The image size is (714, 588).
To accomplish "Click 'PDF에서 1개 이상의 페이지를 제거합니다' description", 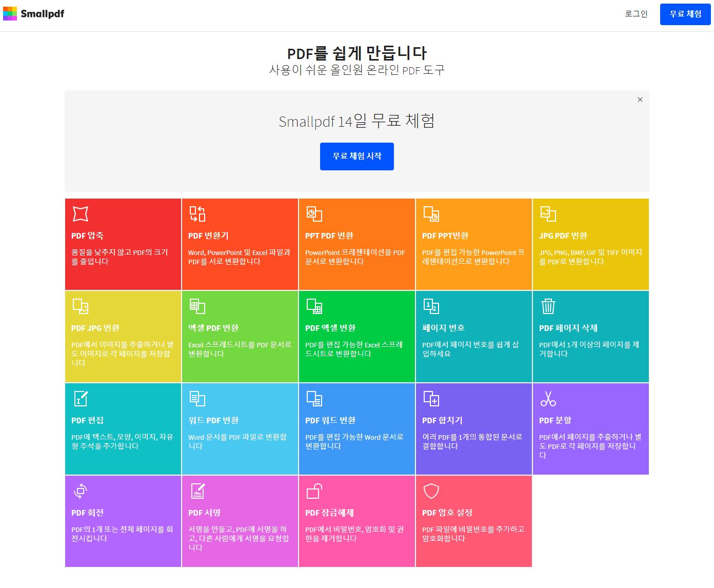I will [x=589, y=349].
